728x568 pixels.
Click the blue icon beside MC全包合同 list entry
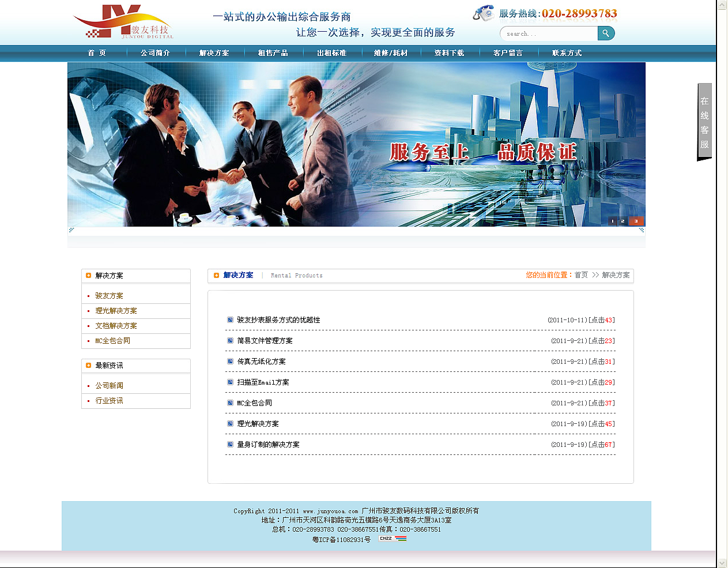pos(230,403)
